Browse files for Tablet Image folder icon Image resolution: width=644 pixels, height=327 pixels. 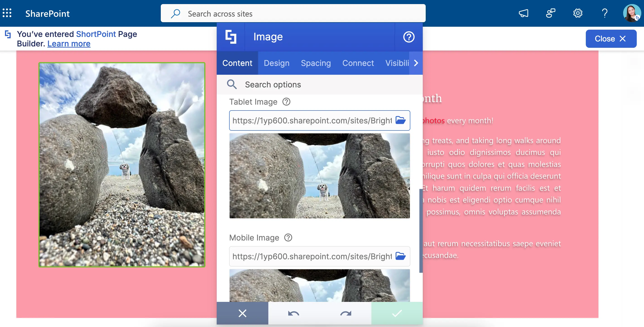401,120
